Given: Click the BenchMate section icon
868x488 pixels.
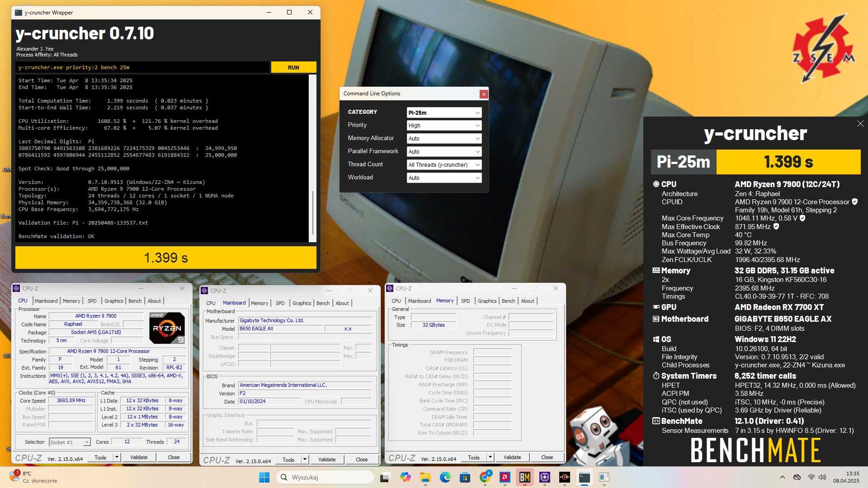Looking at the screenshot, I should pos(656,421).
